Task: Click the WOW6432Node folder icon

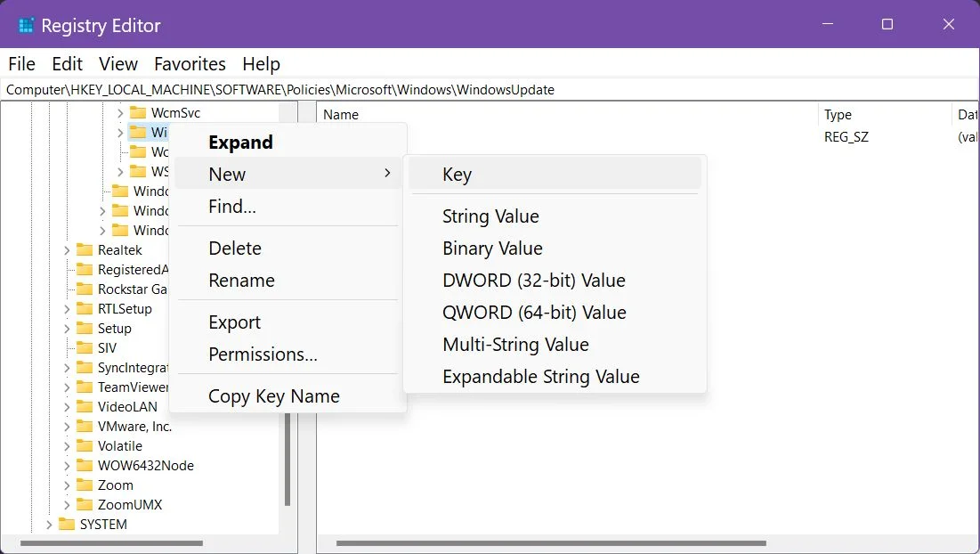Action: 85,465
